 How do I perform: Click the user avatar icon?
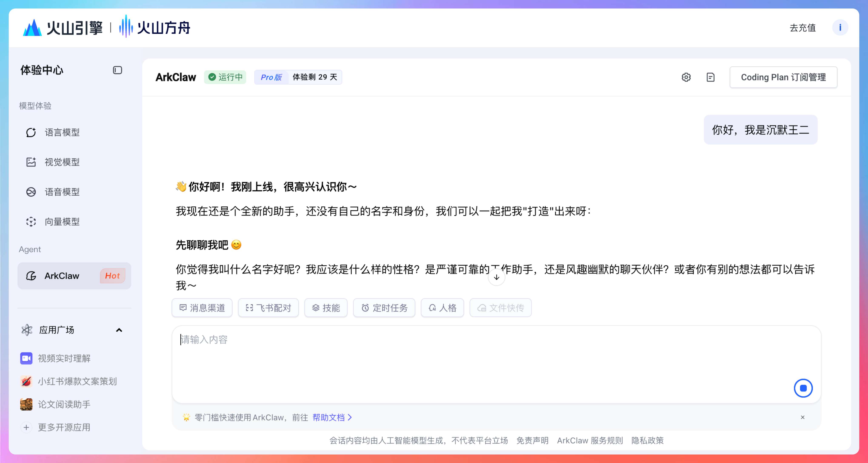click(x=840, y=28)
